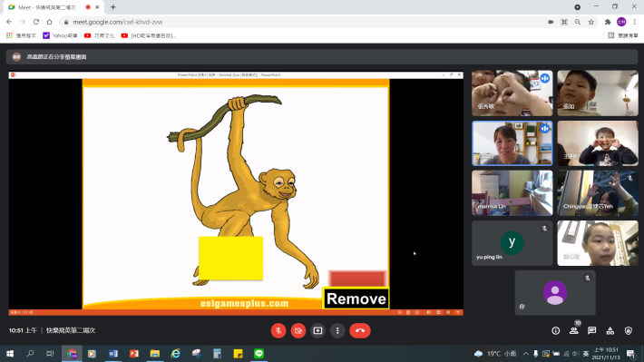The width and height of the screenshot is (644, 362).
Task: Select yu ping lin participant tile
Action: 512,243
